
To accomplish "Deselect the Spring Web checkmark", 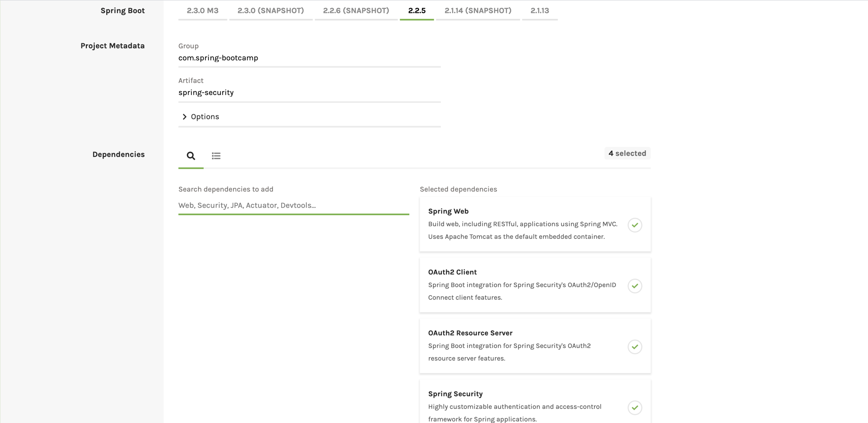I will pos(634,225).
